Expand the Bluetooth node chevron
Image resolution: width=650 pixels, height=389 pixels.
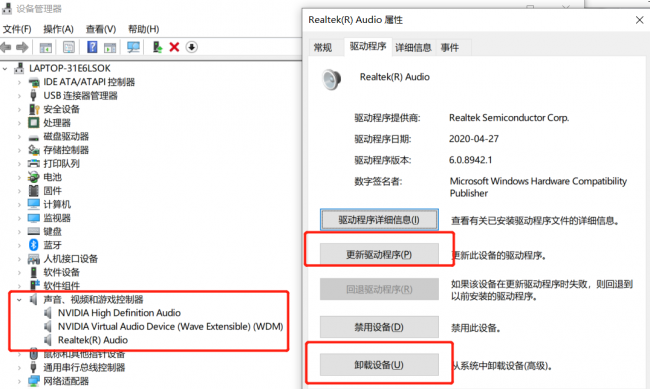19,245
